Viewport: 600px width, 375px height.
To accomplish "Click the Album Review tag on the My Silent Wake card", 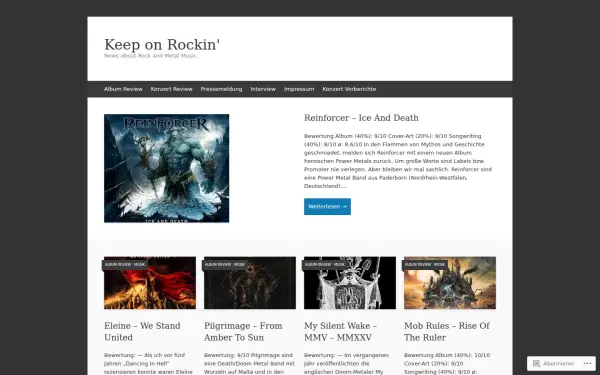I will (318, 264).
